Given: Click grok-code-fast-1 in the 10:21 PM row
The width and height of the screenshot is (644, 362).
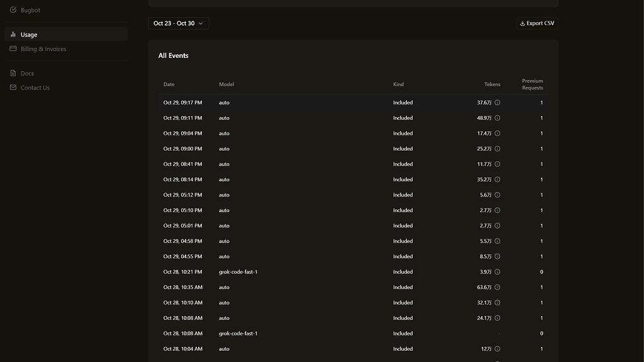Looking at the screenshot, I should point(238,271).
